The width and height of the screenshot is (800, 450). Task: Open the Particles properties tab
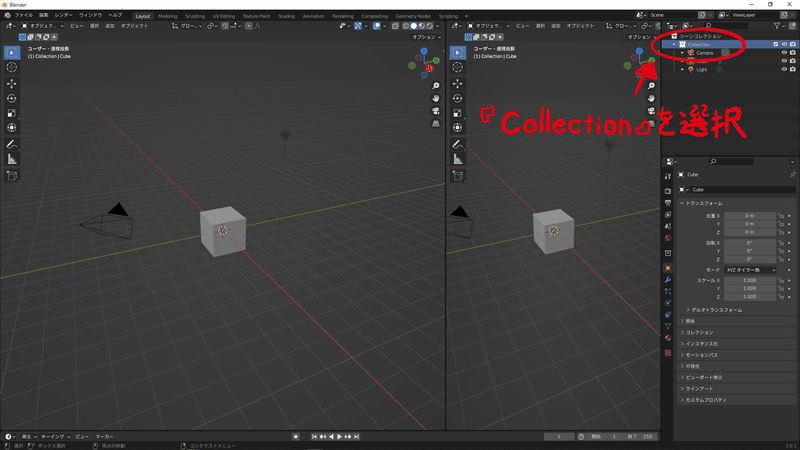coord(668,291)
